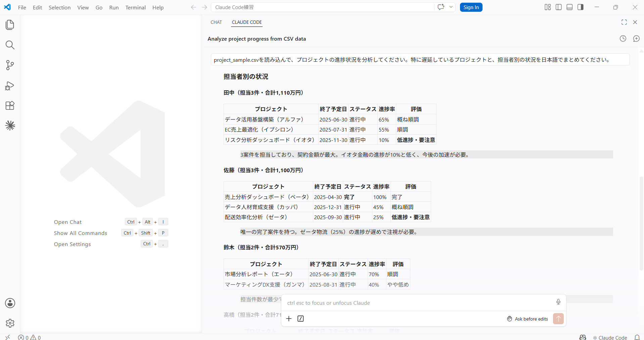Open the Selection menu
The height and width of the screenshot is (340, 644).
coord(59,7)
